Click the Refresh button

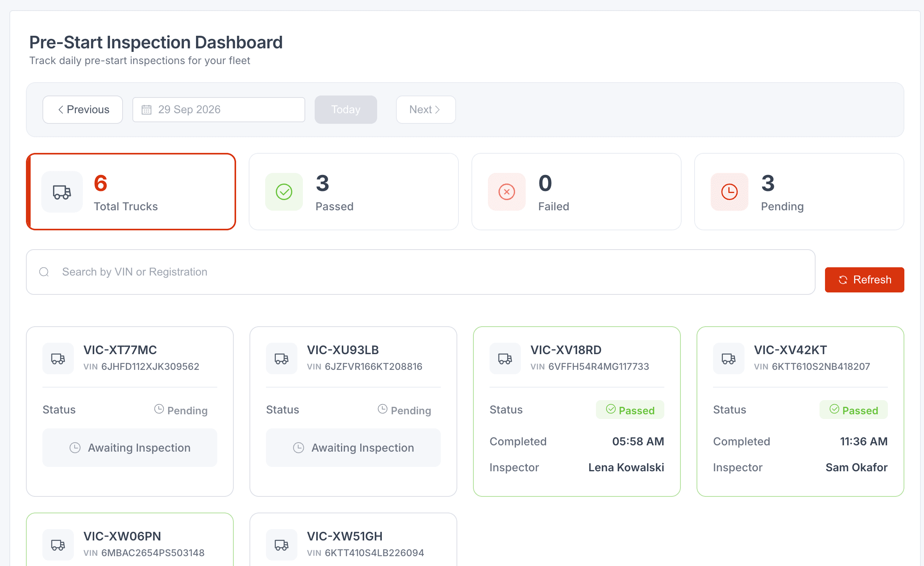[x=864, y=280]
